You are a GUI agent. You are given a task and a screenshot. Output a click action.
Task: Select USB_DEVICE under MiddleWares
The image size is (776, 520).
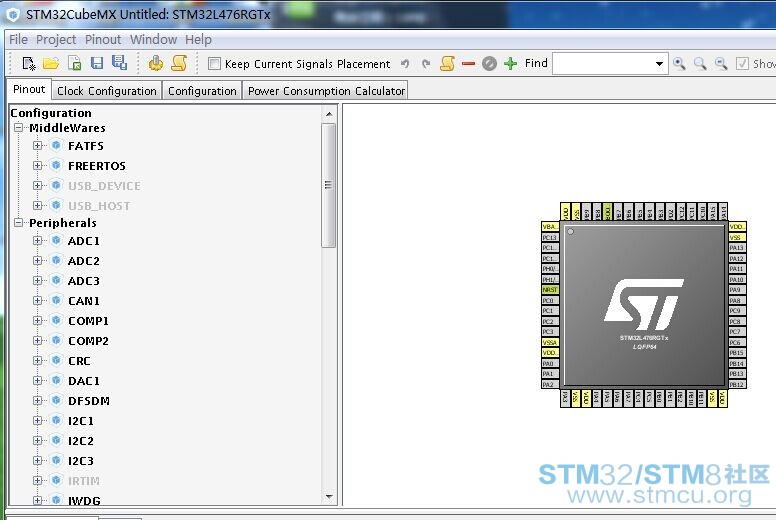point(104,186)
